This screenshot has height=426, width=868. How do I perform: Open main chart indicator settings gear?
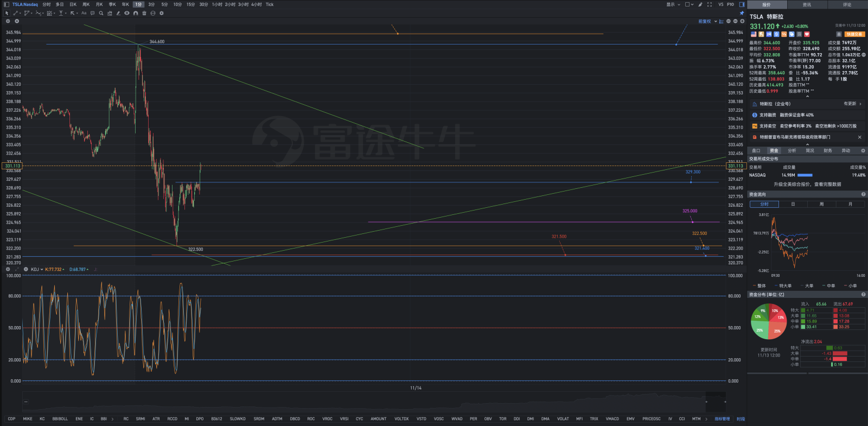8,21
